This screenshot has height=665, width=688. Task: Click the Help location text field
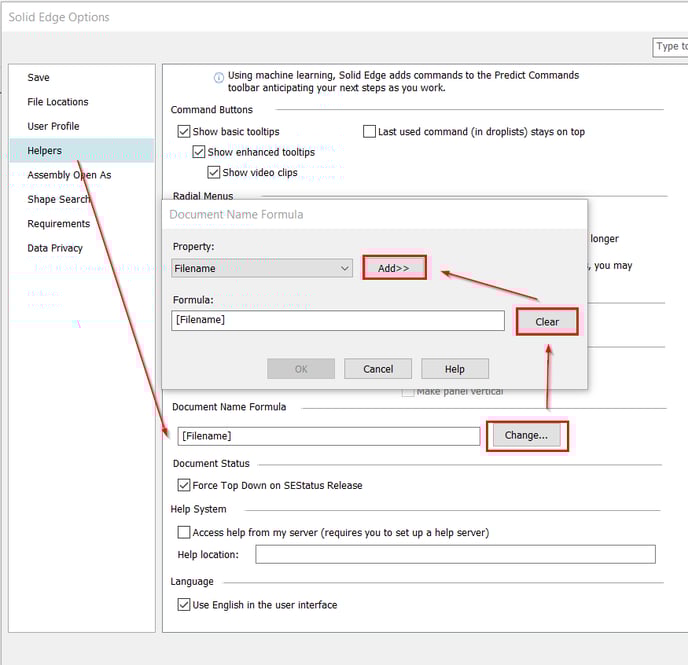(455, 554)
